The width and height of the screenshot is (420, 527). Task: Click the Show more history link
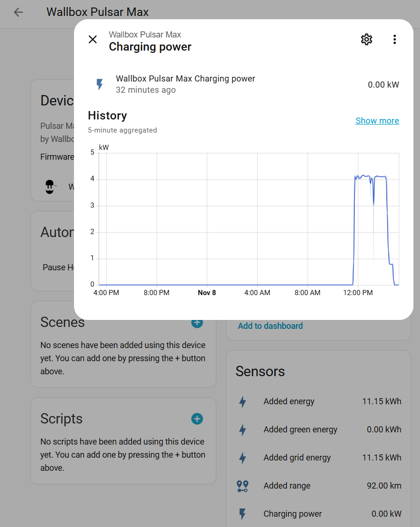click(x=377, y=121)
